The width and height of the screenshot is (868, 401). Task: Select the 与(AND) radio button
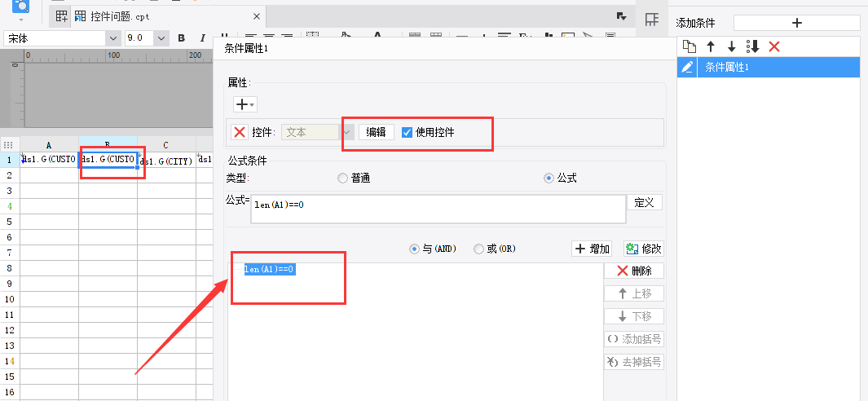pyautogui.click(x=413, y=249)
